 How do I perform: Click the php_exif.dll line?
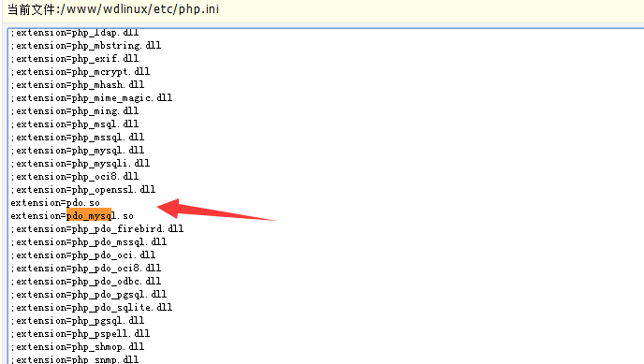pyautogui.click(x=74, y=59)
